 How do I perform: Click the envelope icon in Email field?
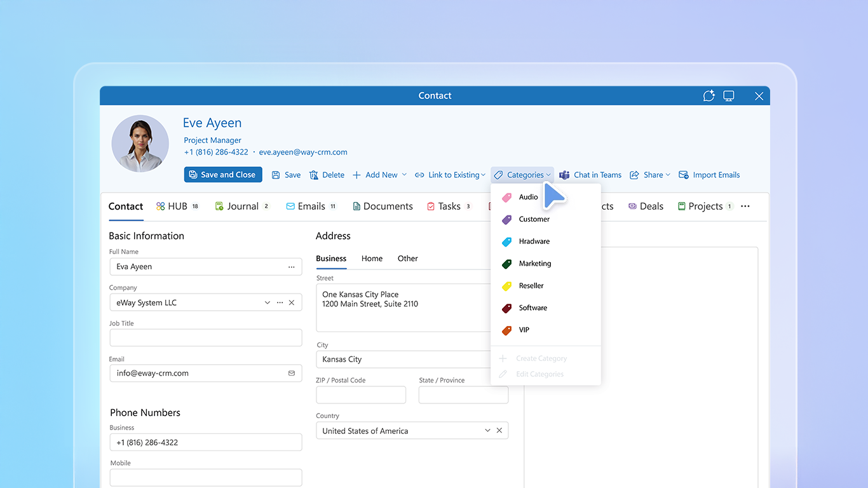[292, 373]
